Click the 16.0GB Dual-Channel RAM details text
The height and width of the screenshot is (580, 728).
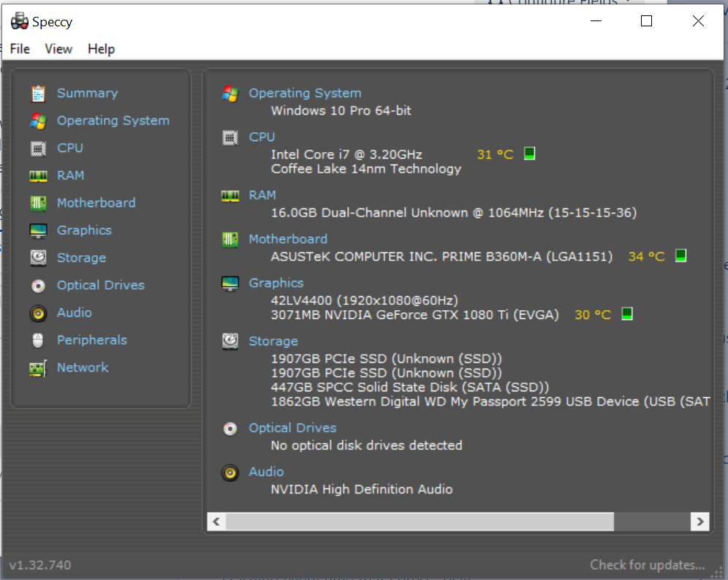coord(454,214)
